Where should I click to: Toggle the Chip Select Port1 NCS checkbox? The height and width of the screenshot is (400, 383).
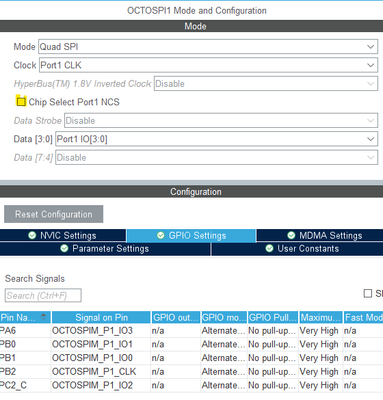click(21, 101)
